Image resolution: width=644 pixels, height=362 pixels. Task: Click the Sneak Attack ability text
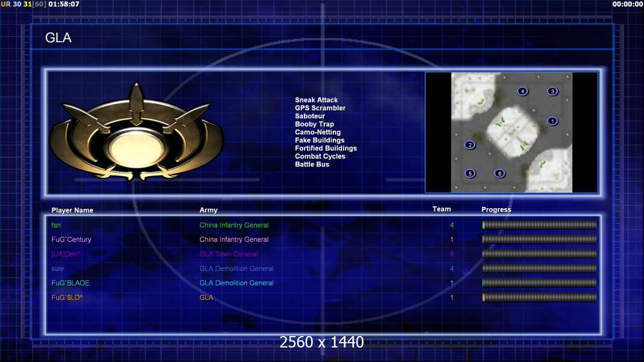click(316, 100)
